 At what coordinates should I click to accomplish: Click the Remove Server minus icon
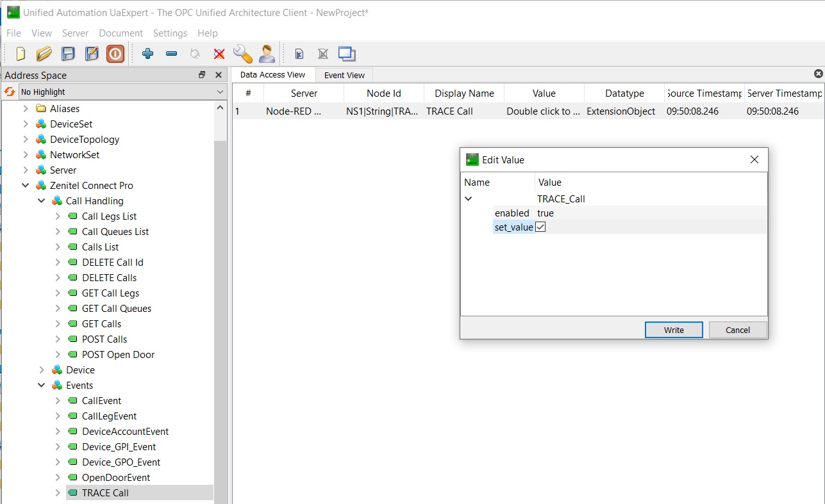point(171,54)
